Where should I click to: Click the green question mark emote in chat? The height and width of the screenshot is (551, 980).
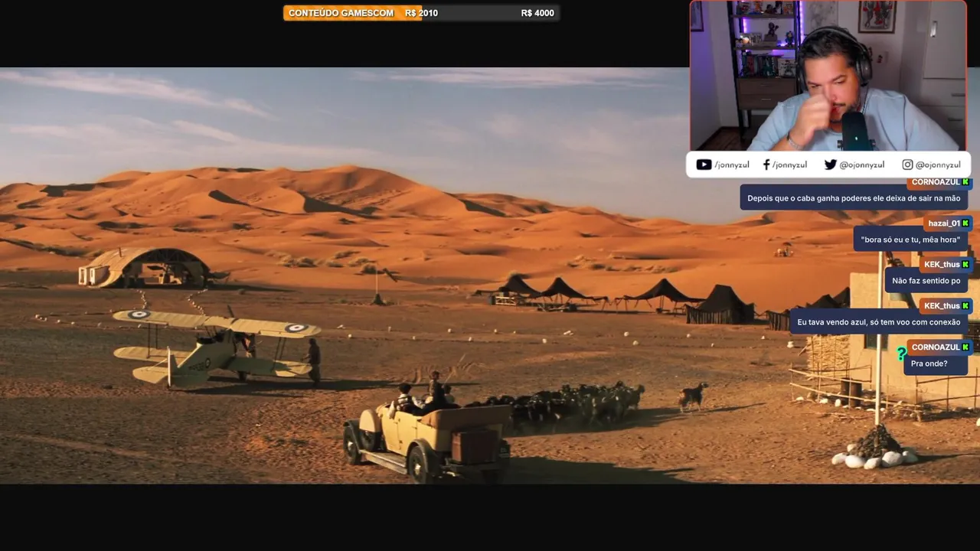tap(901, 354)
